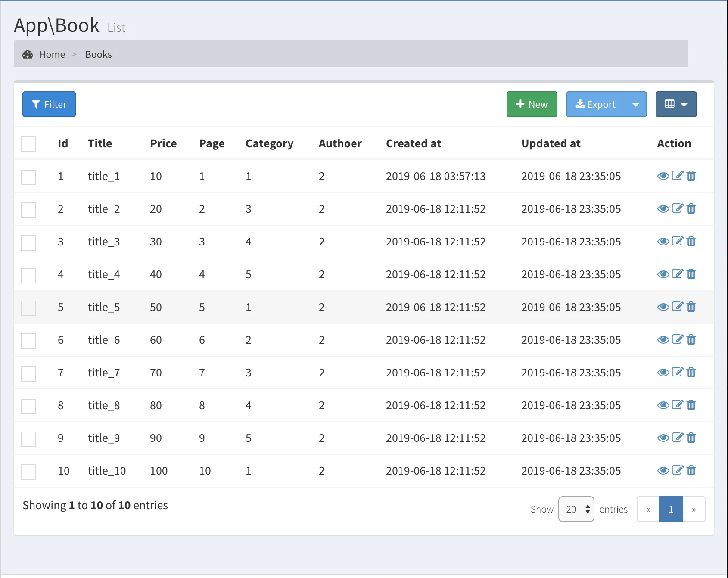Open the column selector grid dropdown
The image size is (728, 578).
coord(676,104)
